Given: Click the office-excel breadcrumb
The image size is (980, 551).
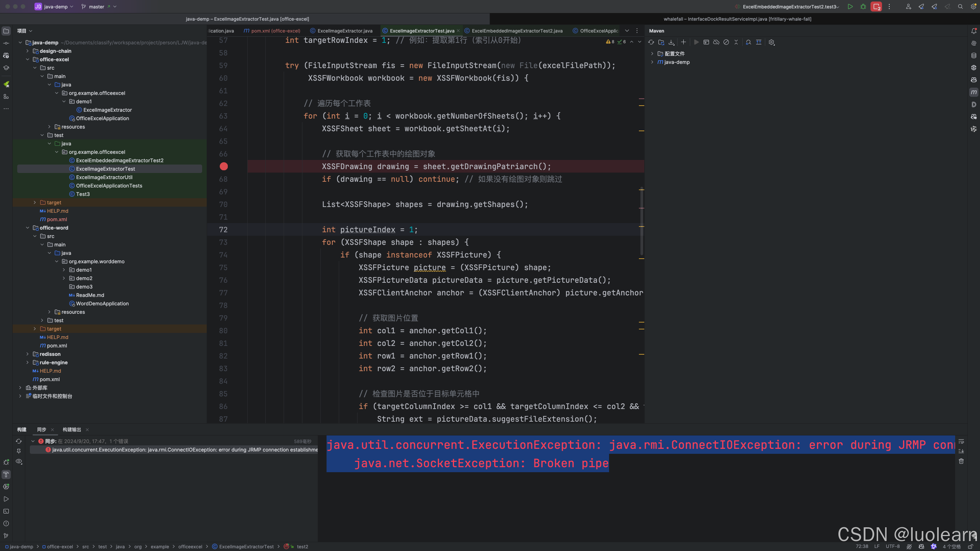Looking at the screenshot, I should coord(60,547).
